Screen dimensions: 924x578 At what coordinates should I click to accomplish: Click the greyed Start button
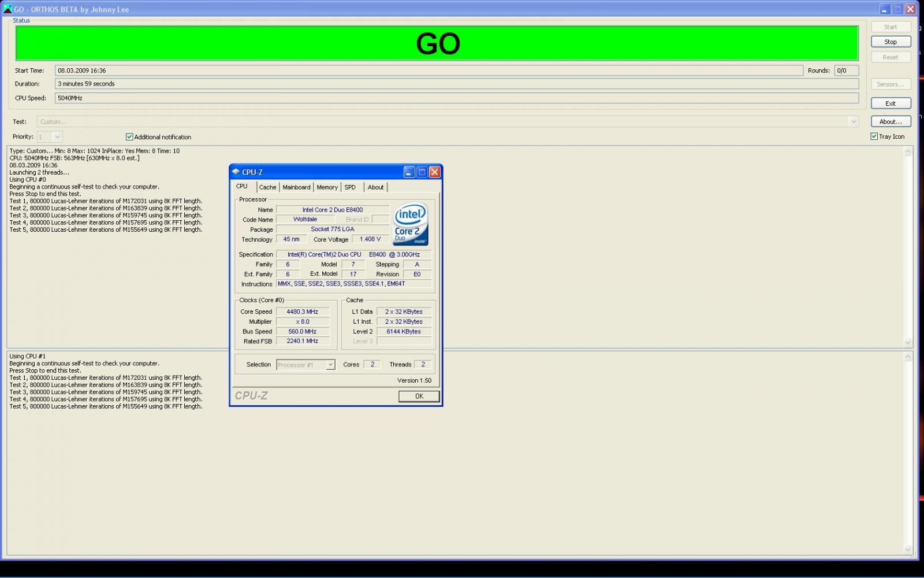(x=891, y=27)
